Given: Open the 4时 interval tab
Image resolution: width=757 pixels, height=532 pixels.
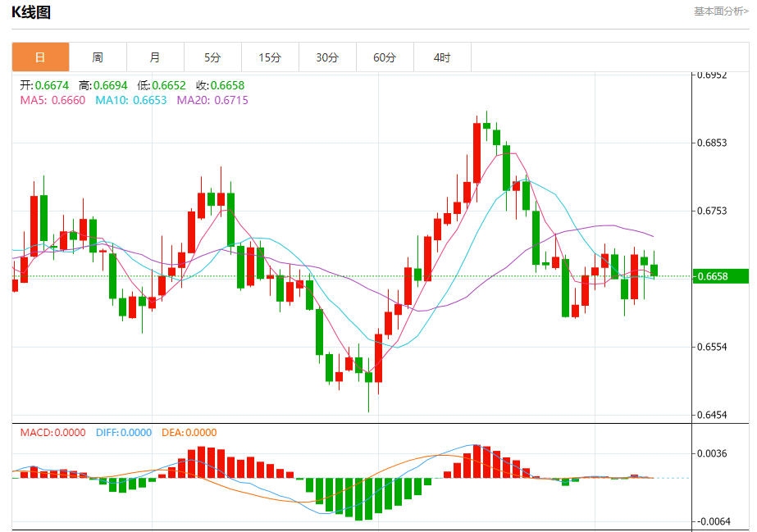Looking at the screenshot, I should click(443, 57).
